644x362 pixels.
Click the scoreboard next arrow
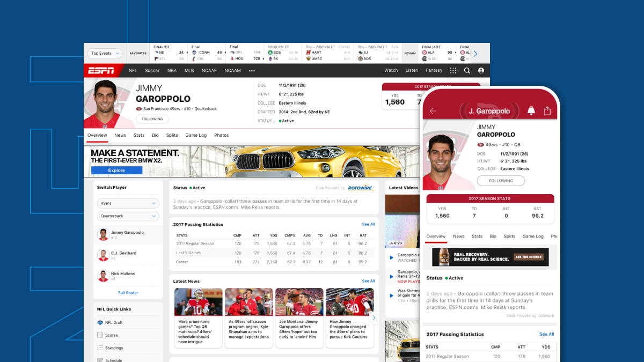475,54
